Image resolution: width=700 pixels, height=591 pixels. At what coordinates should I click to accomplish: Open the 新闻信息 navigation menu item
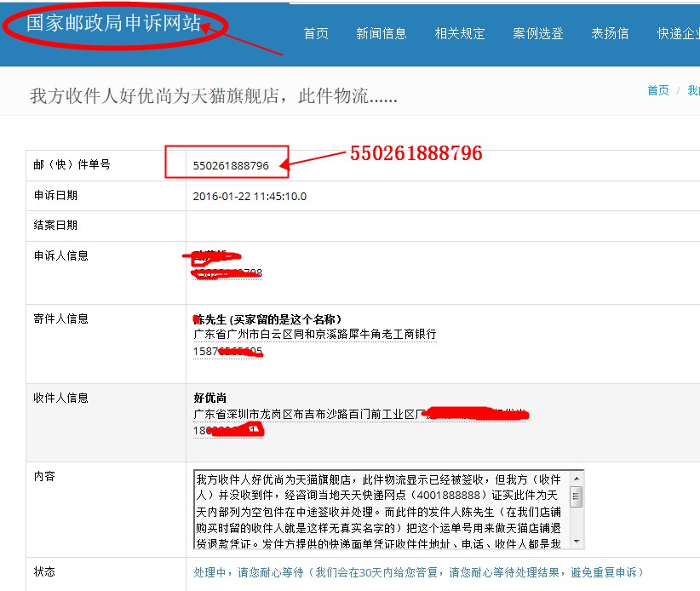[x=381, y=32]
